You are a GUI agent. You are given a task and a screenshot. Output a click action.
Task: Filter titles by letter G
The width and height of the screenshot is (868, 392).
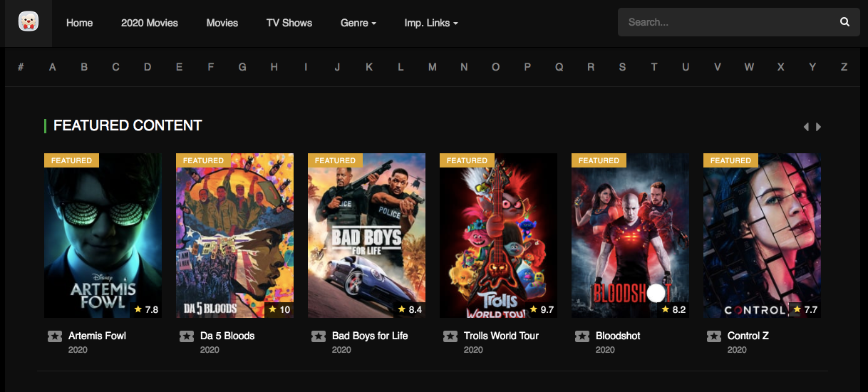point(242,67)
